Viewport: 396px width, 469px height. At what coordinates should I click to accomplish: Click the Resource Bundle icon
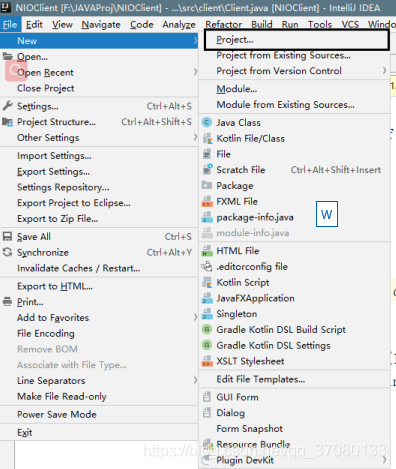(x=207, y=444)
